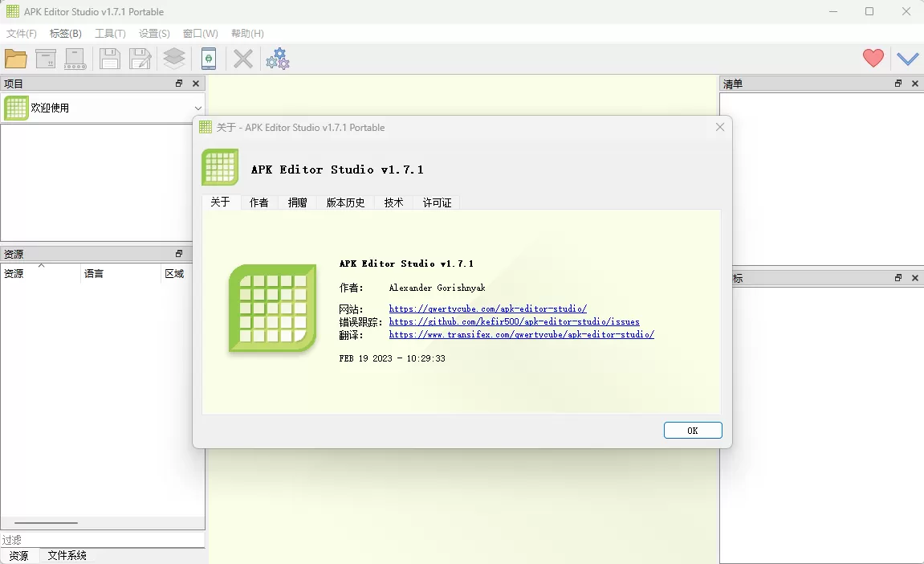The width and height of the screenshot is (924, 564).
Task: Select the unpack APK conveyor icon
Action: [x=75, y=58]
